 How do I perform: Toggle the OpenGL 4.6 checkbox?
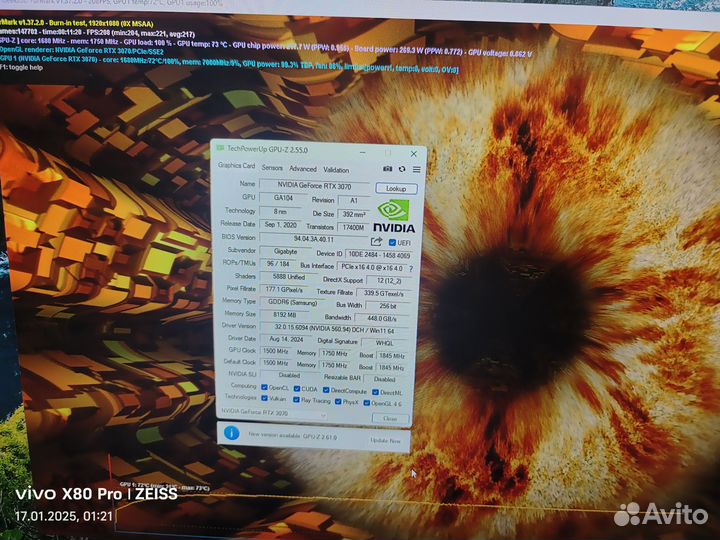(x=366, y=403)
